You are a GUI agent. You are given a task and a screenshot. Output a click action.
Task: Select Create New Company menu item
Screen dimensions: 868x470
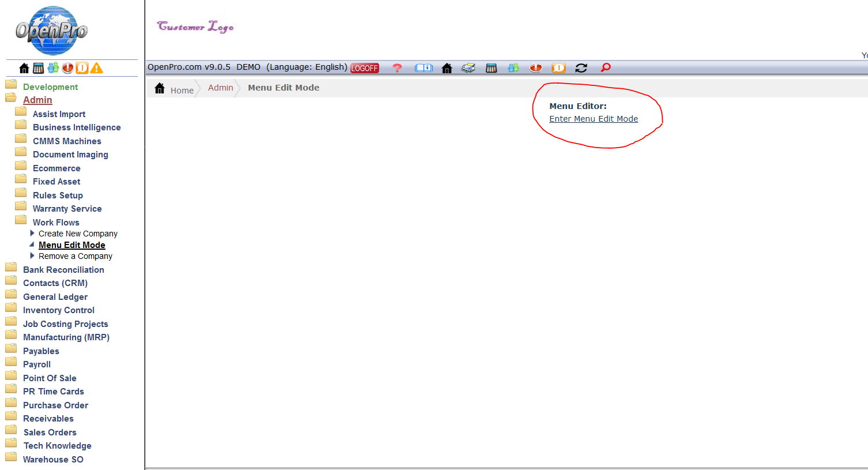78,234
